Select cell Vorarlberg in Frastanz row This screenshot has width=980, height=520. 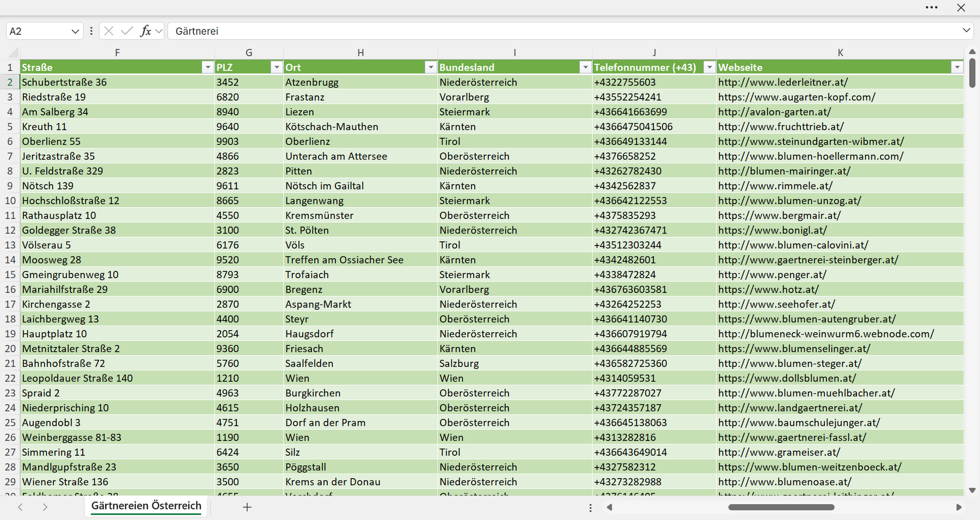point(515,97)
